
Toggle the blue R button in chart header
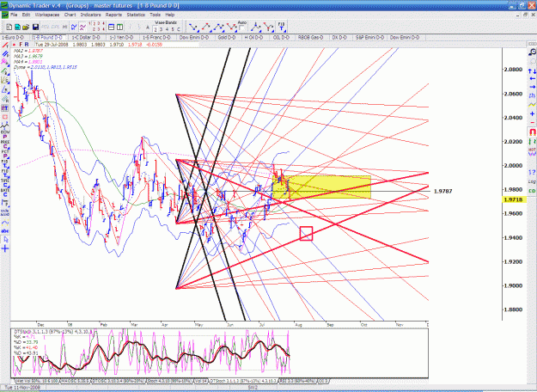coord(27,45)
